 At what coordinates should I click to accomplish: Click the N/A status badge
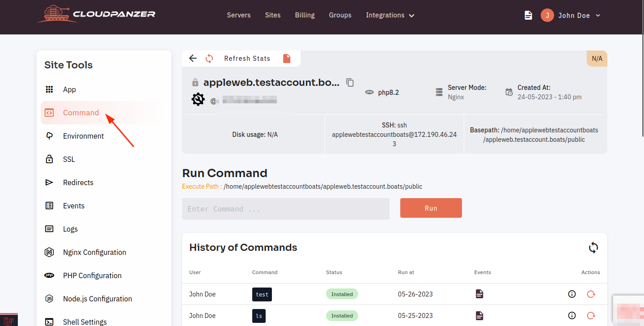pyautogui.click(x=597, y=59)
